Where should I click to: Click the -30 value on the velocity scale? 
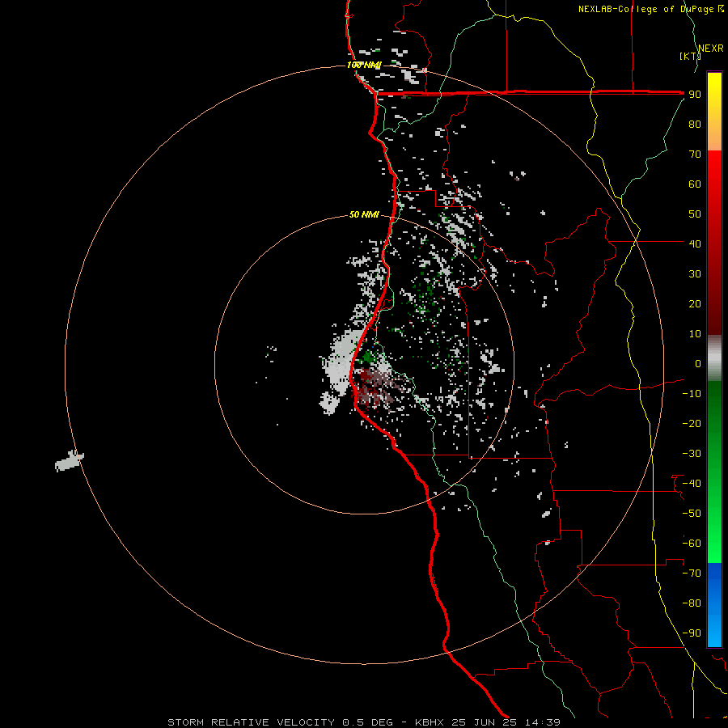692,454
